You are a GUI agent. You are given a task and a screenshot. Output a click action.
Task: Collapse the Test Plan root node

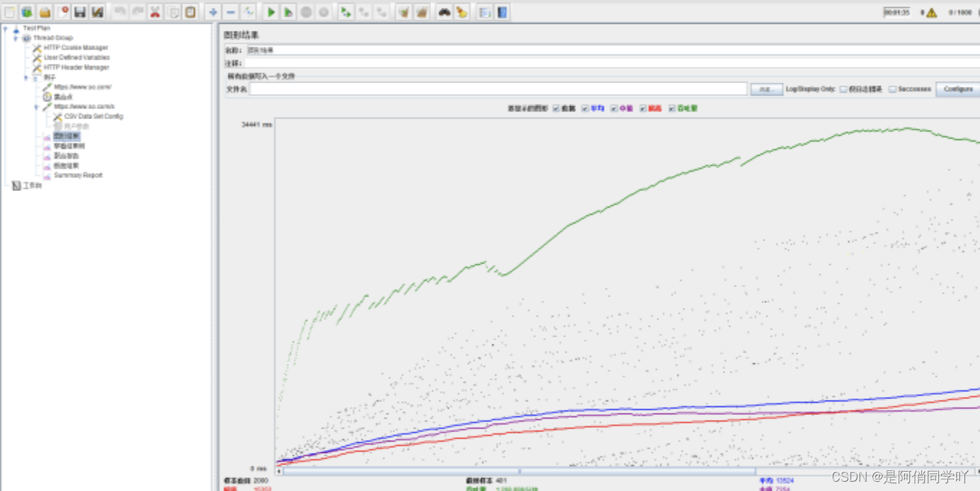(x=5, y=29)
